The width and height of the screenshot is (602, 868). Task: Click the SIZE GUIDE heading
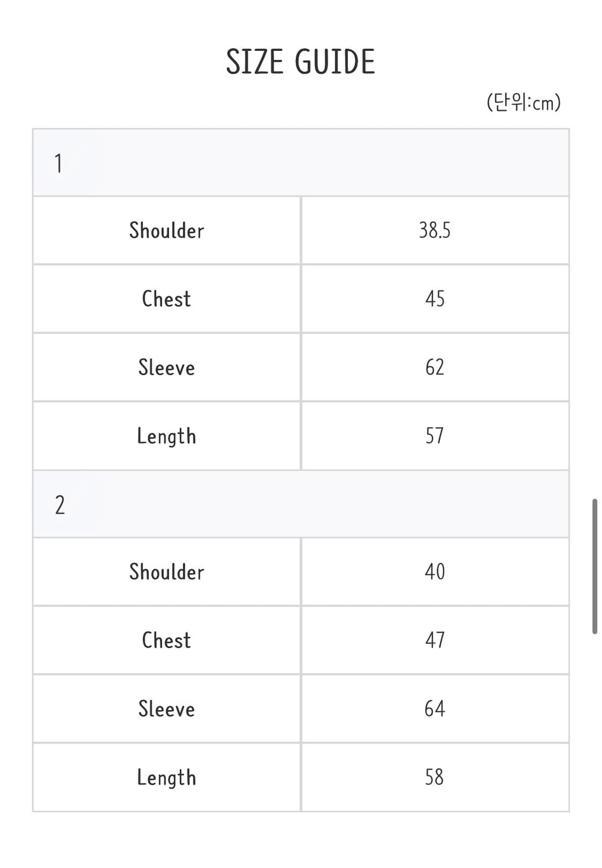pos(300,62)
